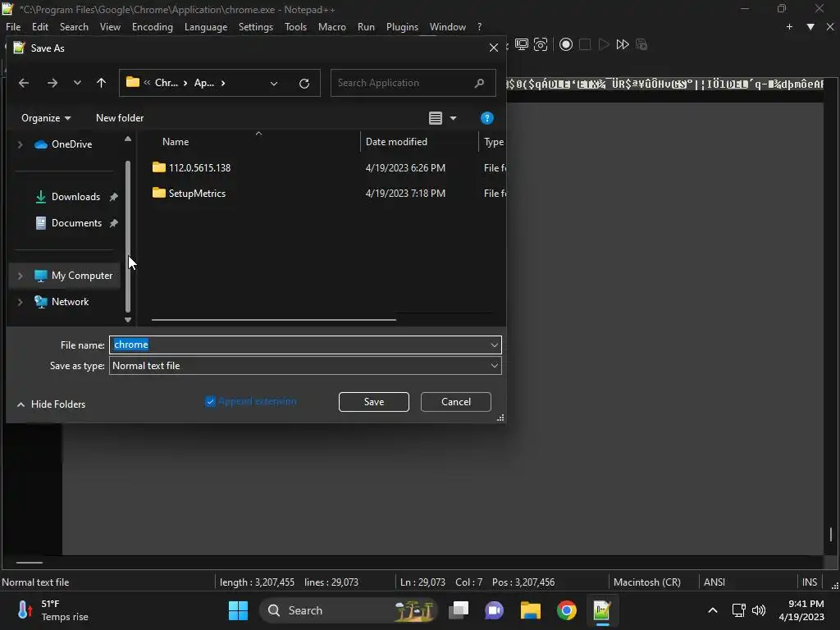Go forward in Save As dialog

pyautogui.click(x=52, y=83)
